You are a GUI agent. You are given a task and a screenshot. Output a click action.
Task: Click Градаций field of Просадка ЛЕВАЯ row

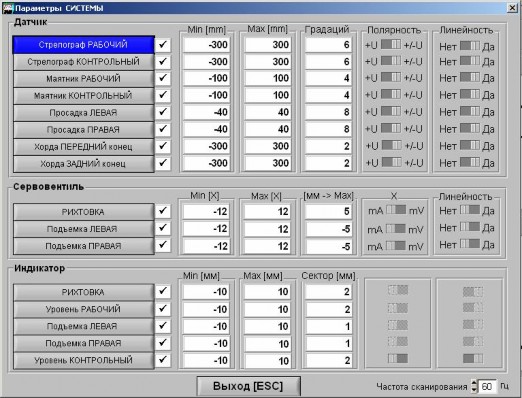(328, 112)
